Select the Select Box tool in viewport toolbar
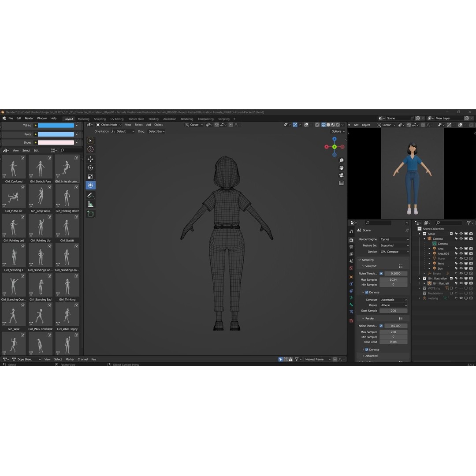 click(90, 141)
